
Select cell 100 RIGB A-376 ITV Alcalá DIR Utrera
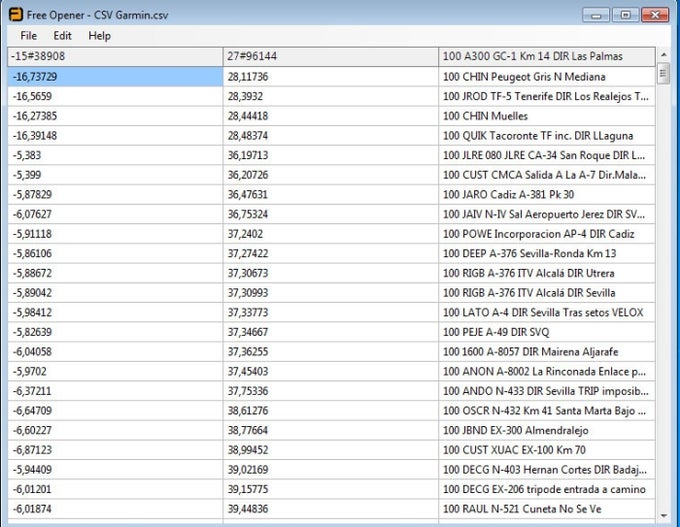547,273
